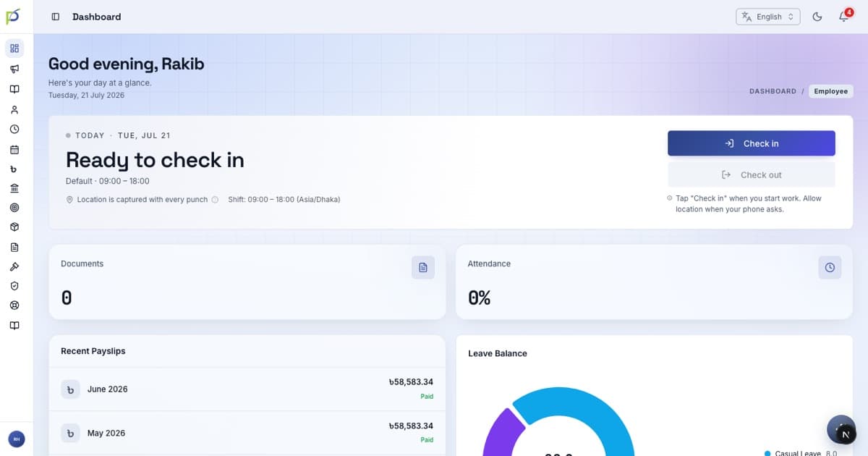Open the bottom open-book icon in sidebar
Image resolution: width=868 pixels, height=456 pixels.
[x=14, y=326]
